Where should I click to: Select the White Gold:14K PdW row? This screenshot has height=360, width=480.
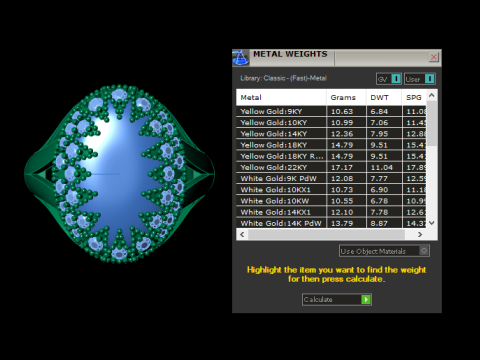pos(331,223)
